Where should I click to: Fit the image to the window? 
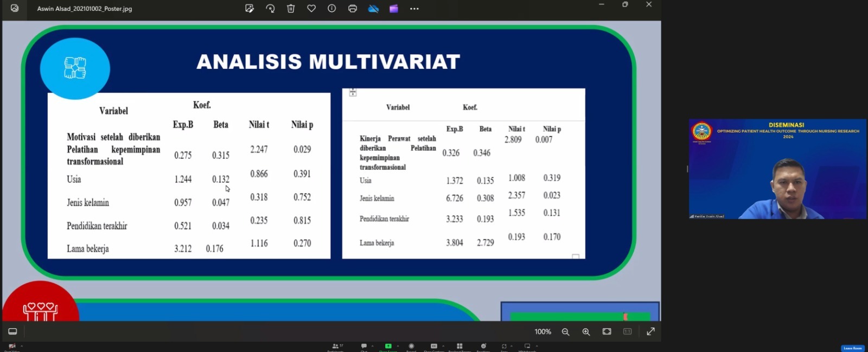pos(607,331)
